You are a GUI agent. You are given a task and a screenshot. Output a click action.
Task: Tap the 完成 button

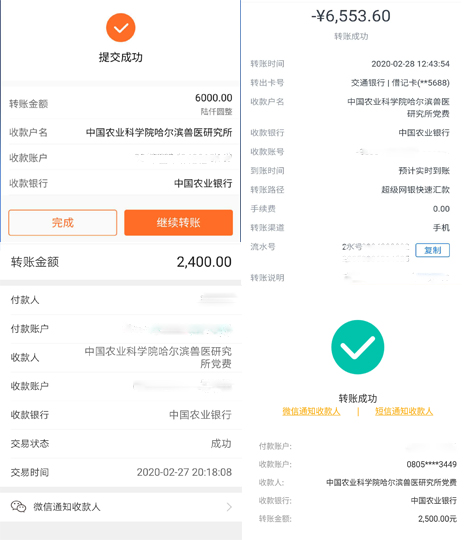[63, 222]
